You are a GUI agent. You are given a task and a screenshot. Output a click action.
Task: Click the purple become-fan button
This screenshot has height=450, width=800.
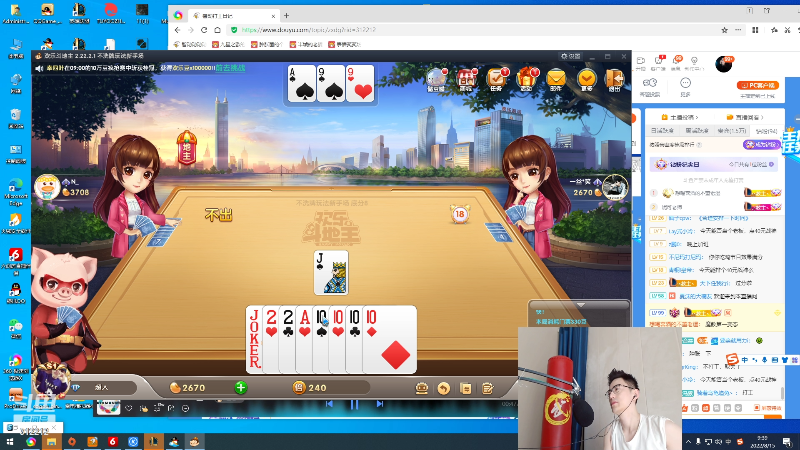[762, 145]
